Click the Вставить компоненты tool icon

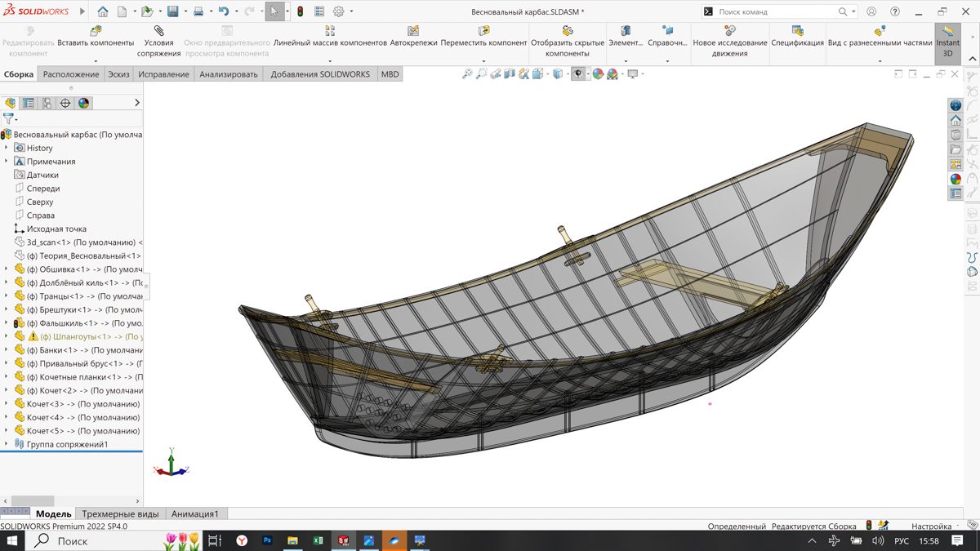coord(96,31)
